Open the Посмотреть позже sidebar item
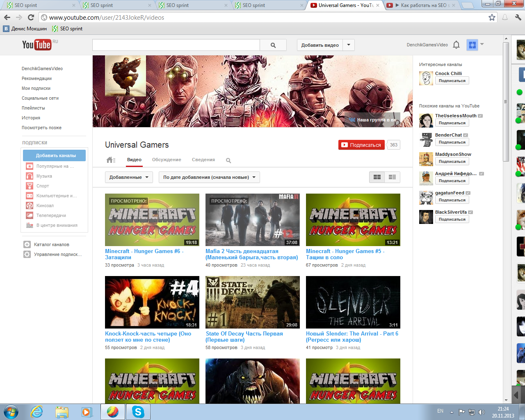525x420 pixels. [41, 128]
